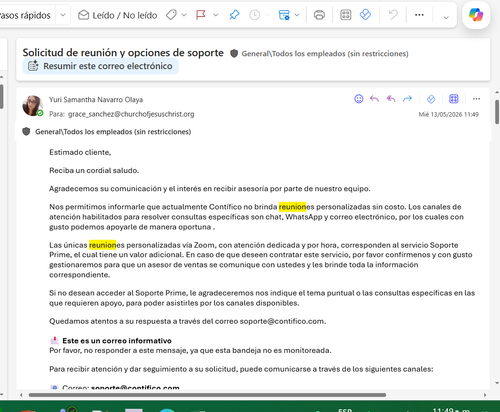Click the Viva Engage toolbar icon
The width and height of the screenshot is (500, 412).
click(x=365, y=15)
